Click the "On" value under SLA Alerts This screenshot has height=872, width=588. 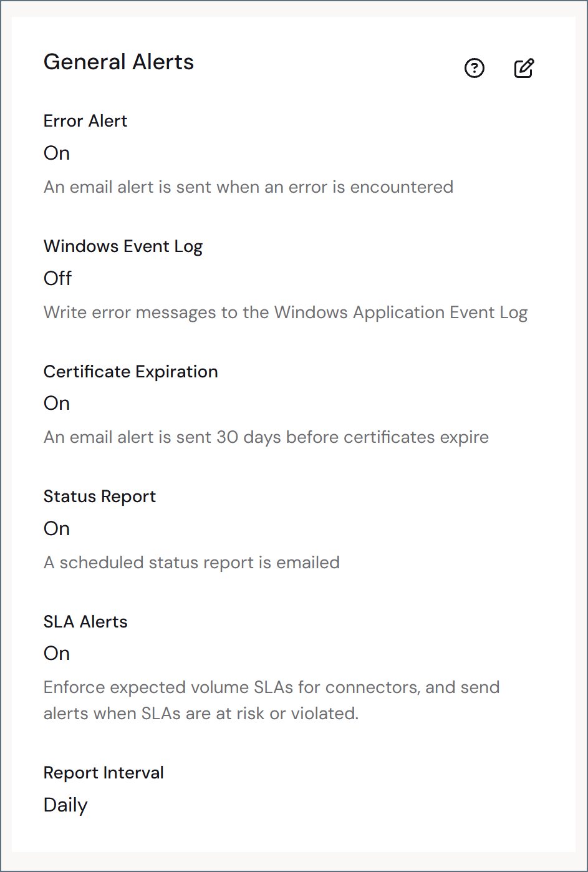coord(57,654)
